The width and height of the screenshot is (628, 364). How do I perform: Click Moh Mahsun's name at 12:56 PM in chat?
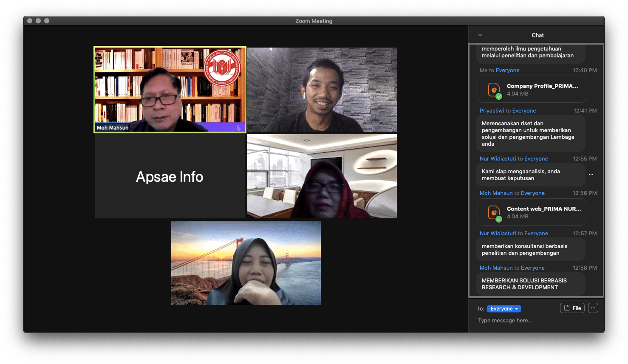click(496, 193)
